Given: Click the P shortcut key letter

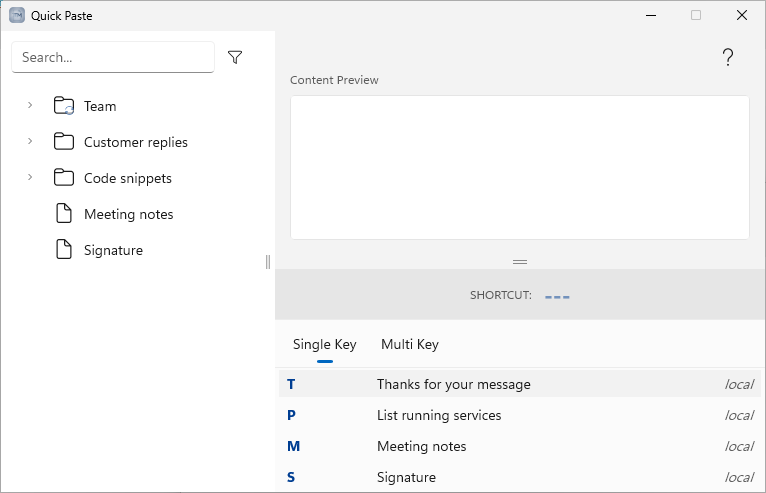Looking at the screenshot, I should click(291, 415).
